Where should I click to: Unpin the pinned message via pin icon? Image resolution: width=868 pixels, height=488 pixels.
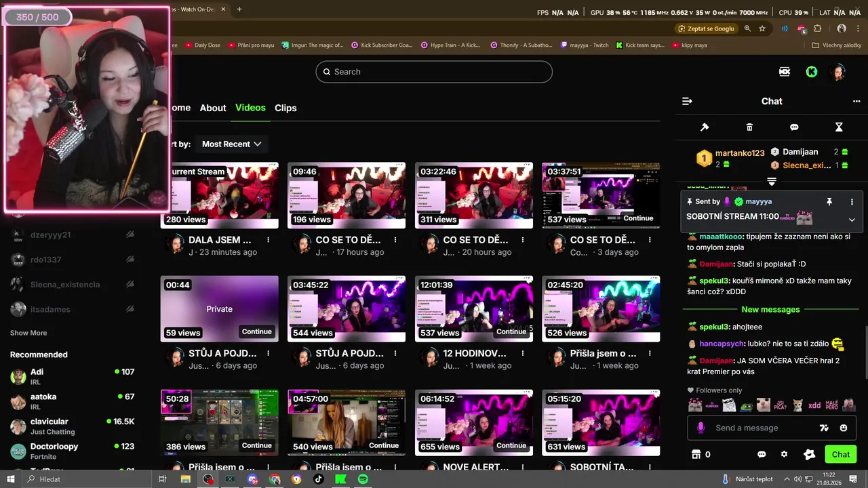coord(829,202)
